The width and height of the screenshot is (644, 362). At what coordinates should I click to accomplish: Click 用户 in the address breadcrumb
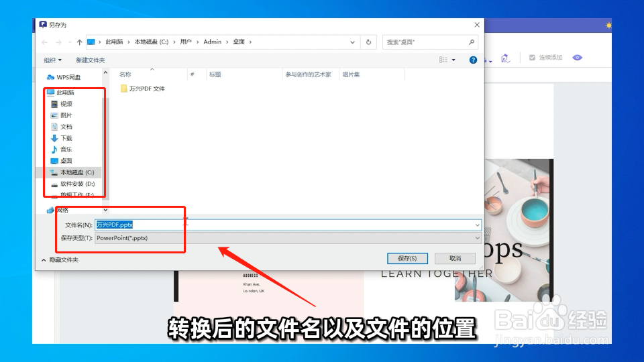click(186, 42)
